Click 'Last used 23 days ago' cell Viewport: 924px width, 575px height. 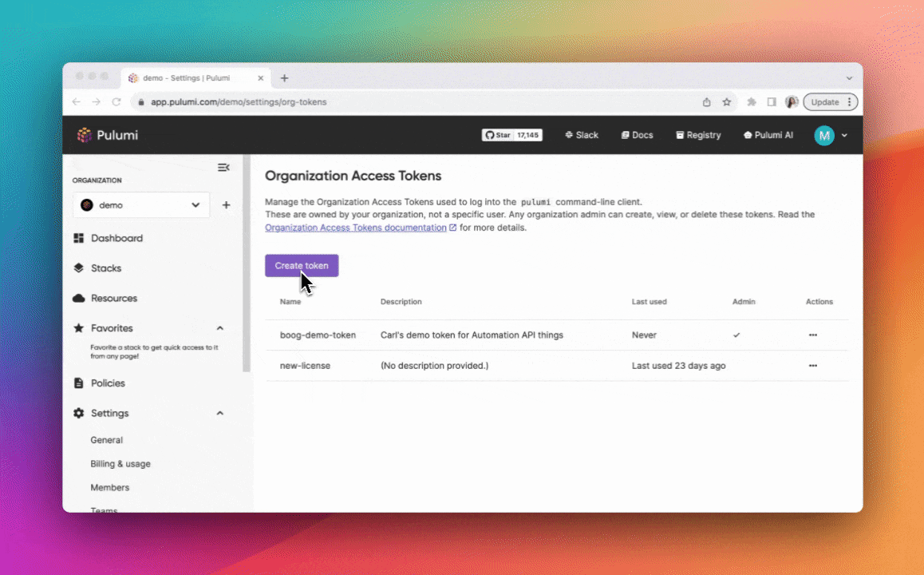tap(679, 366)
